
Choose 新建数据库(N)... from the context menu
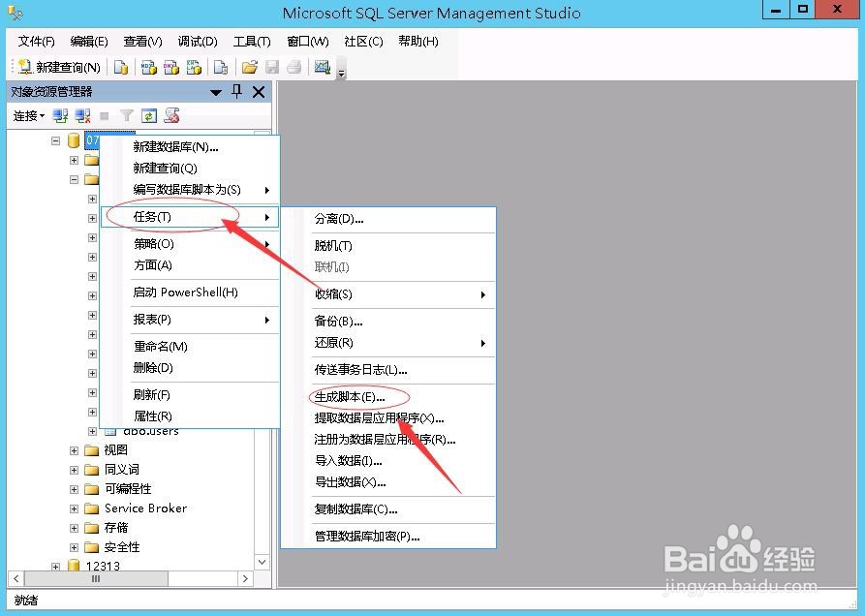click(190, 146)
